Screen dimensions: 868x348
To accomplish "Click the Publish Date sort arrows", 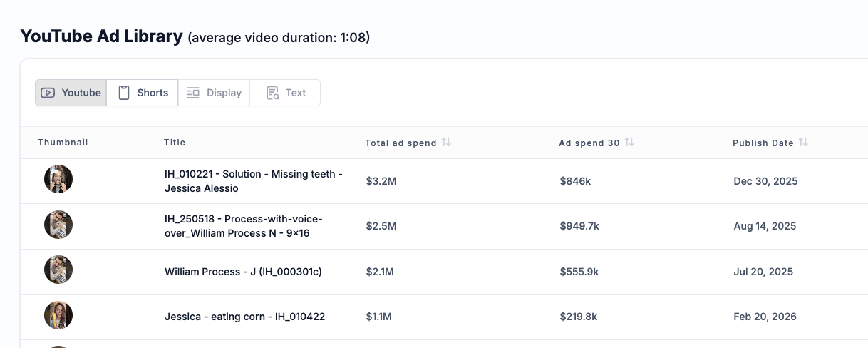I will click(803, 143).
